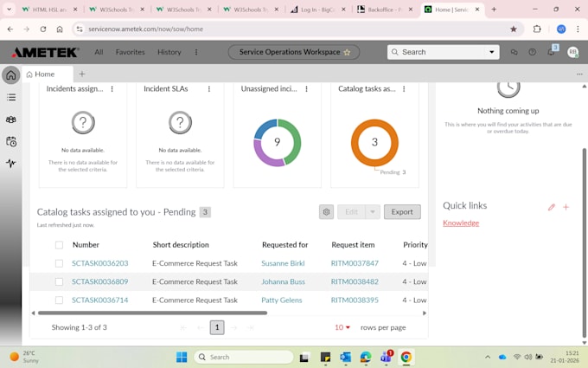
Task: Open a new workspace tab
Action: click(x=82, y=74)
